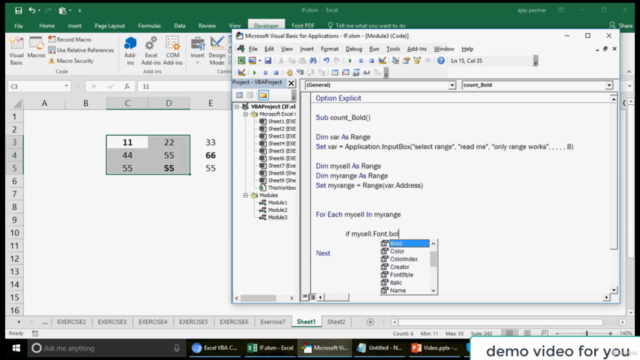Click the Insert Function fx icon

[127, 87]
